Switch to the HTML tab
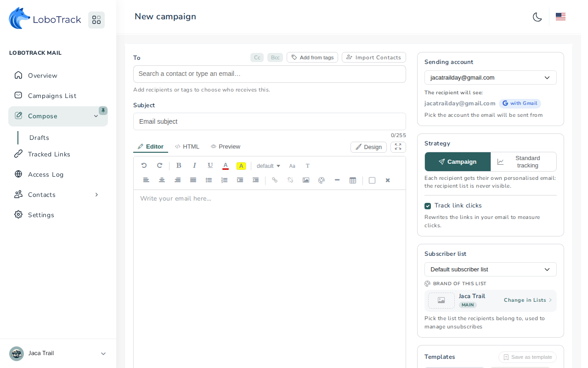Viewport: 588px width, 368px height. point(187,147)
